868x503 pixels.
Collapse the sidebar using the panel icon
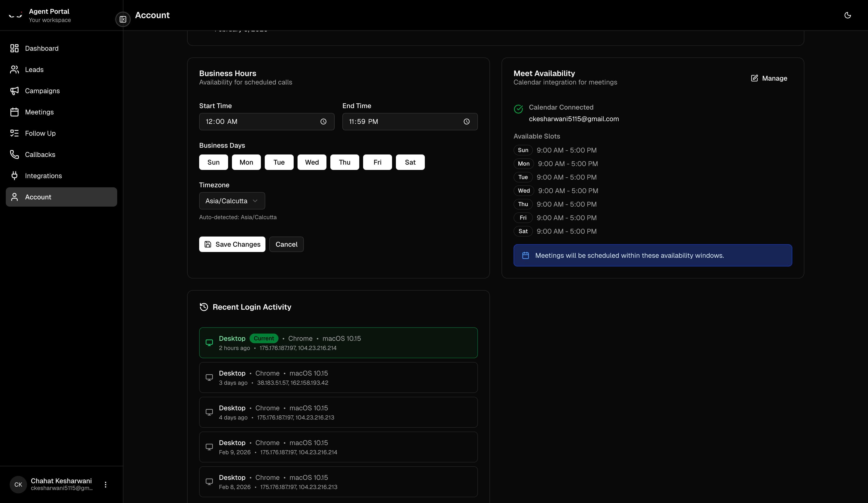[123, 19]
